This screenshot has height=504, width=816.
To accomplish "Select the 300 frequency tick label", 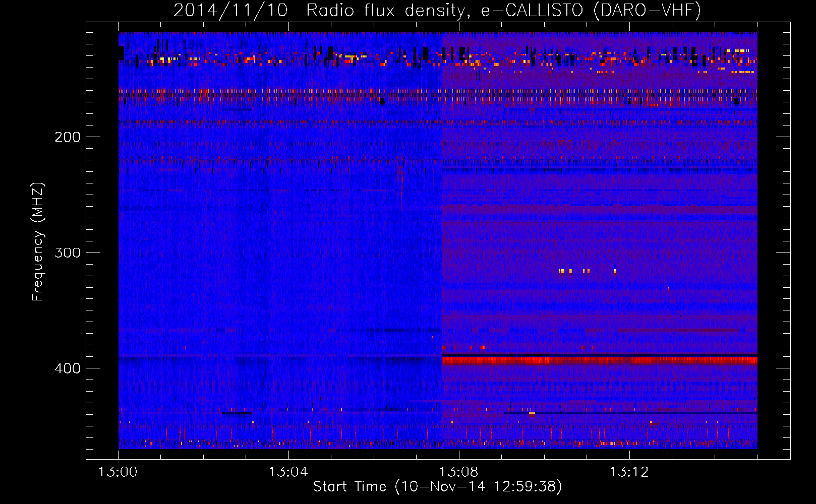I will point(68,253).
